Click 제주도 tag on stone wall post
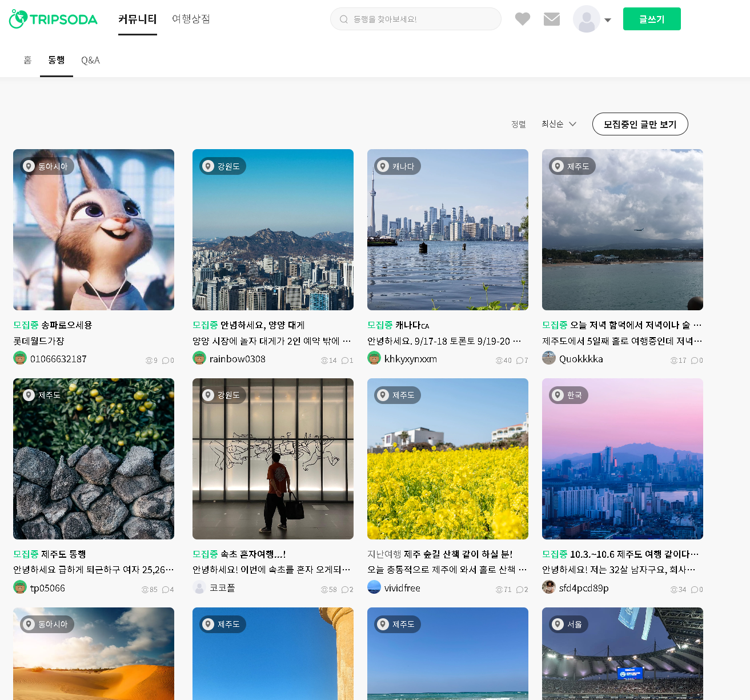This screenshot has height=700, width=750. (43, 395)
